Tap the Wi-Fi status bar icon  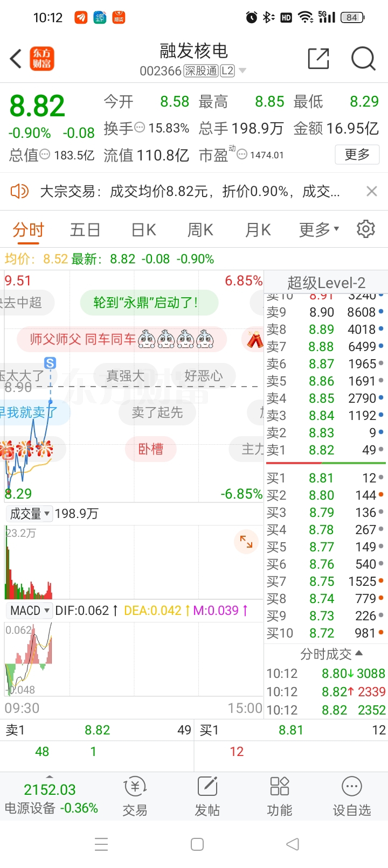[306, 18]
